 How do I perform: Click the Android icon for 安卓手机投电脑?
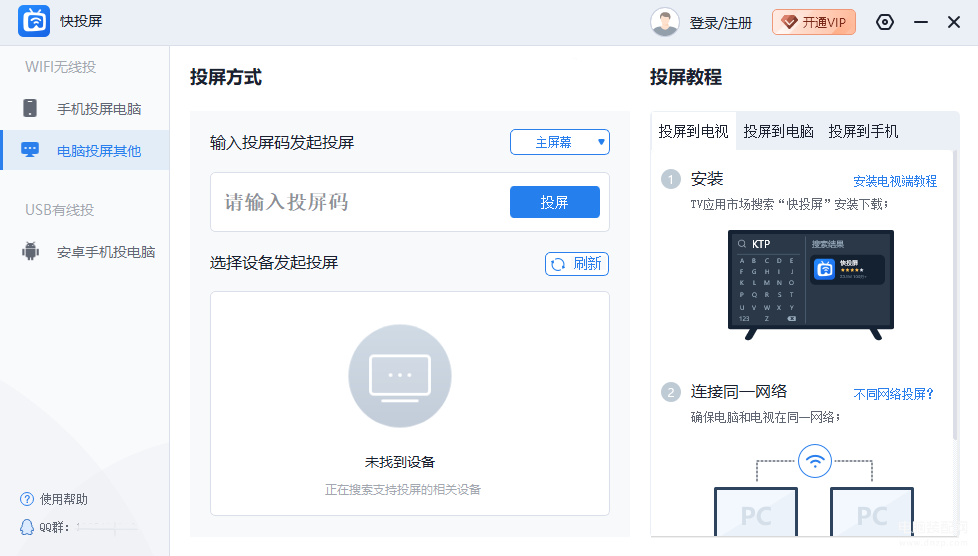[30, 251]
